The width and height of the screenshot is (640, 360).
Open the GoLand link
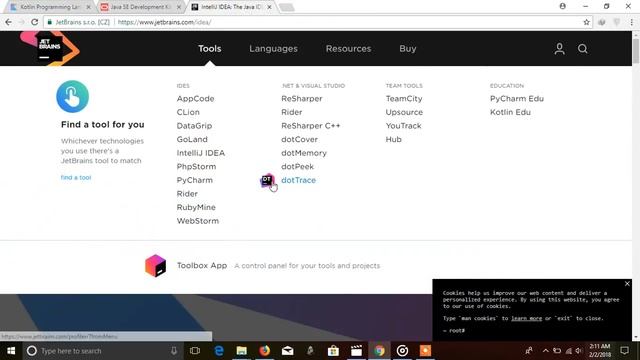point(192,139)
